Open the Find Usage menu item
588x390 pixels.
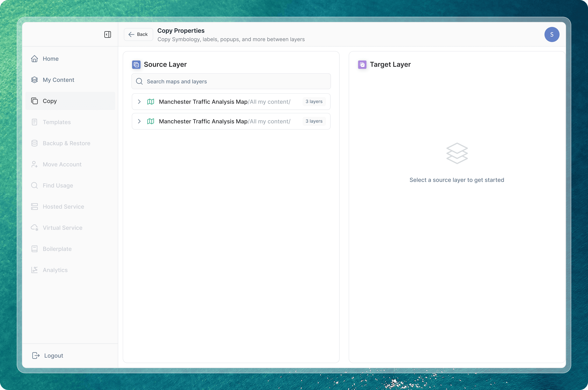(58, 186)
